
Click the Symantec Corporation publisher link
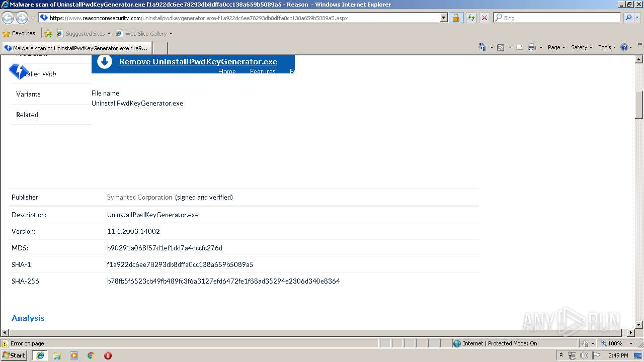(x=139, y=197)
